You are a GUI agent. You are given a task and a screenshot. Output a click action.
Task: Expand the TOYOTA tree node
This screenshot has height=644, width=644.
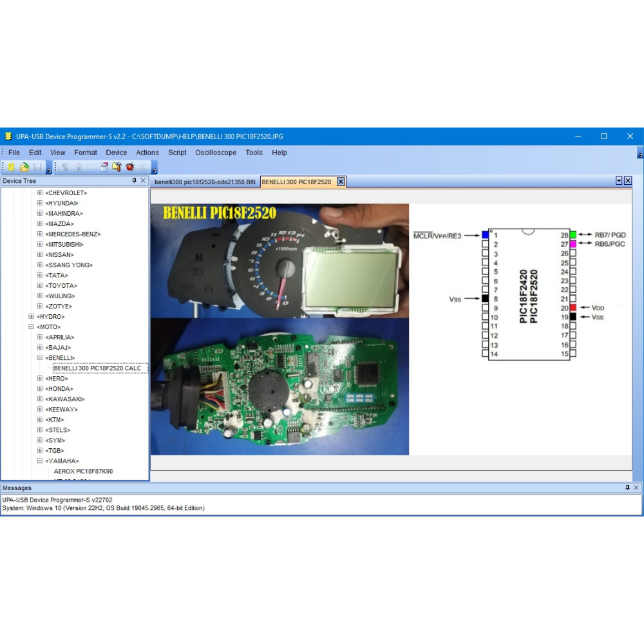(x=40, y=285)
